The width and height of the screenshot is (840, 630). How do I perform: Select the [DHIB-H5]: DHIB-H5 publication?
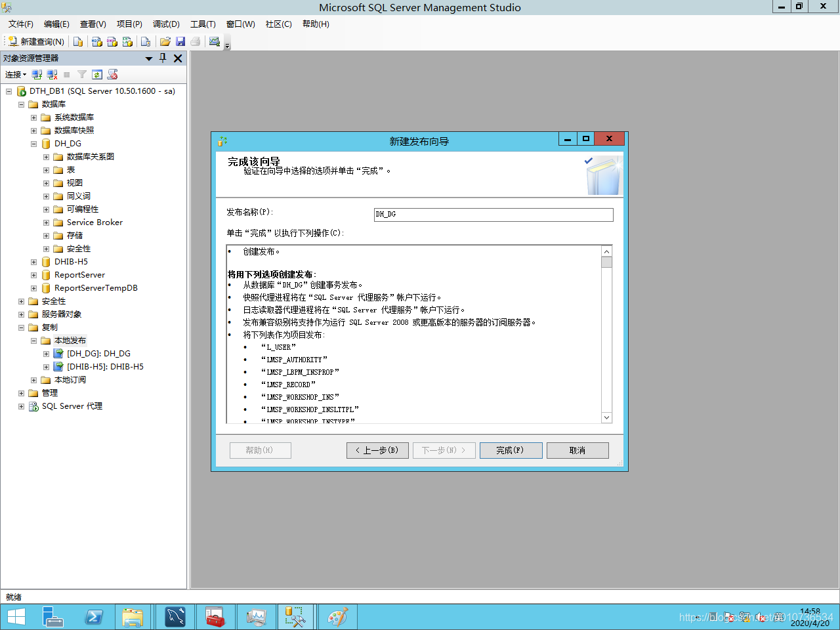click(x=105, y=367)
